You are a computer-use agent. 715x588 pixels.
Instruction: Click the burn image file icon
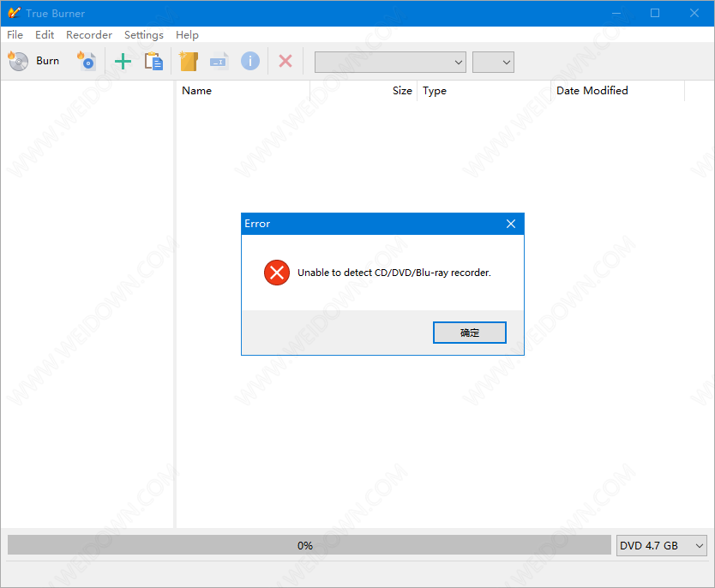pyautogui.click(x=87, y=61)
